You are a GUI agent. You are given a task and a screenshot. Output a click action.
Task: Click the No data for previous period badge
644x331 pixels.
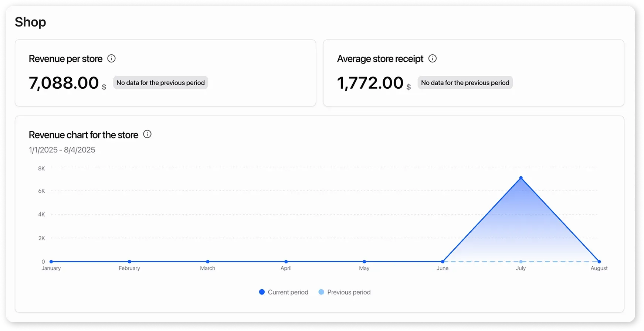click(x=160, y=82)
